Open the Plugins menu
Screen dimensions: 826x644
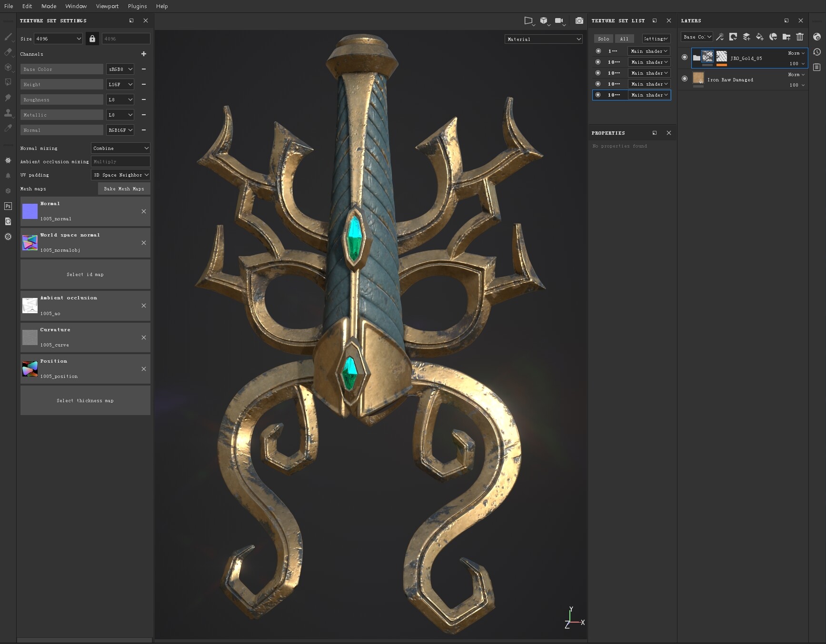click(x=137, y=6)
